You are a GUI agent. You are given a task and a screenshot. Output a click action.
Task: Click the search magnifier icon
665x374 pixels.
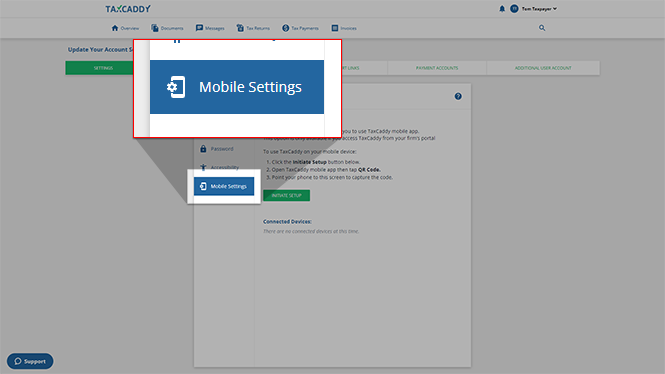coord(542,28)
